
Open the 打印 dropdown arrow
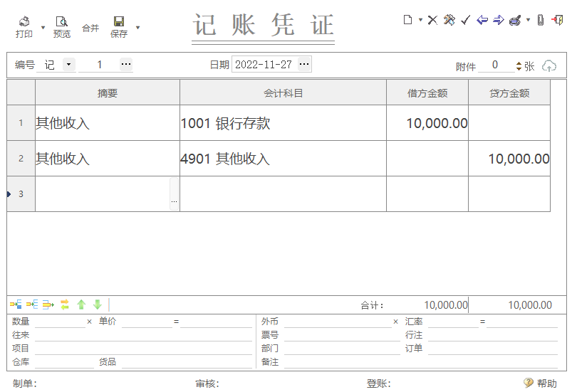[x=43, y=28]
